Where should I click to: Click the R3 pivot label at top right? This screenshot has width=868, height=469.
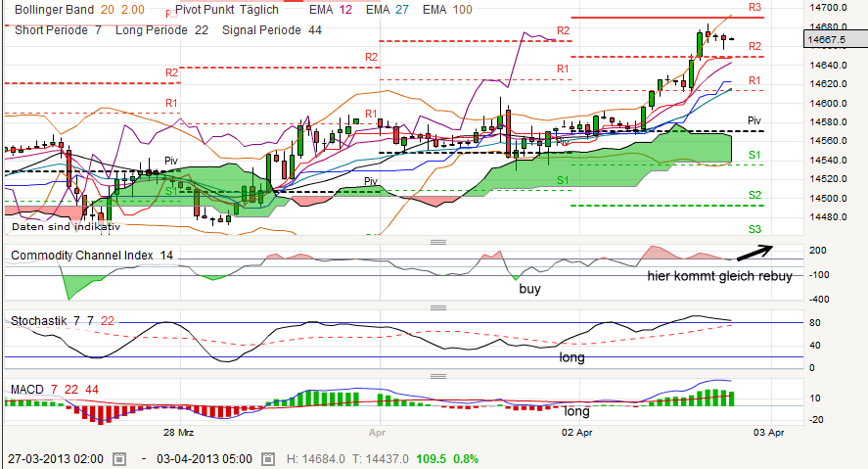pos(754,7)
